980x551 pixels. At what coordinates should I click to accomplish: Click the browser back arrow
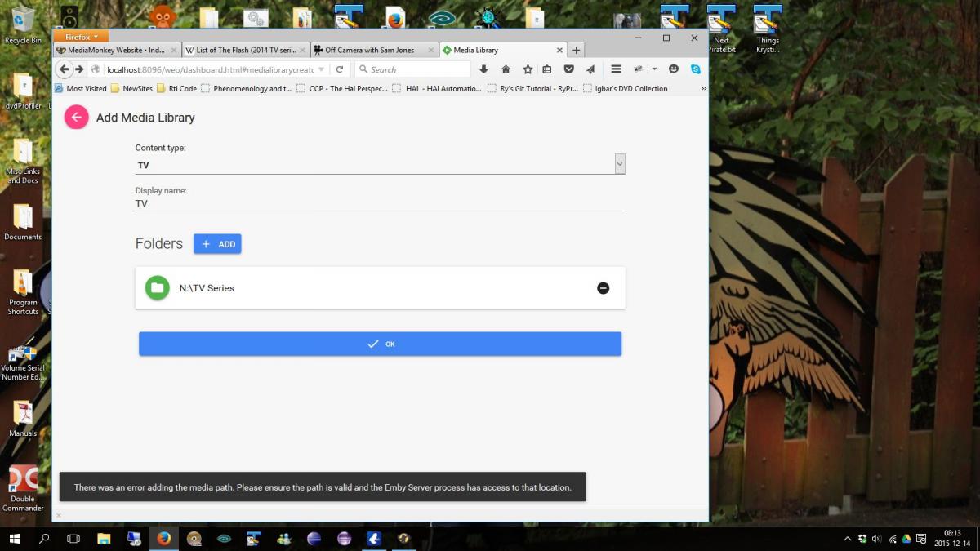tap(65, 69)
